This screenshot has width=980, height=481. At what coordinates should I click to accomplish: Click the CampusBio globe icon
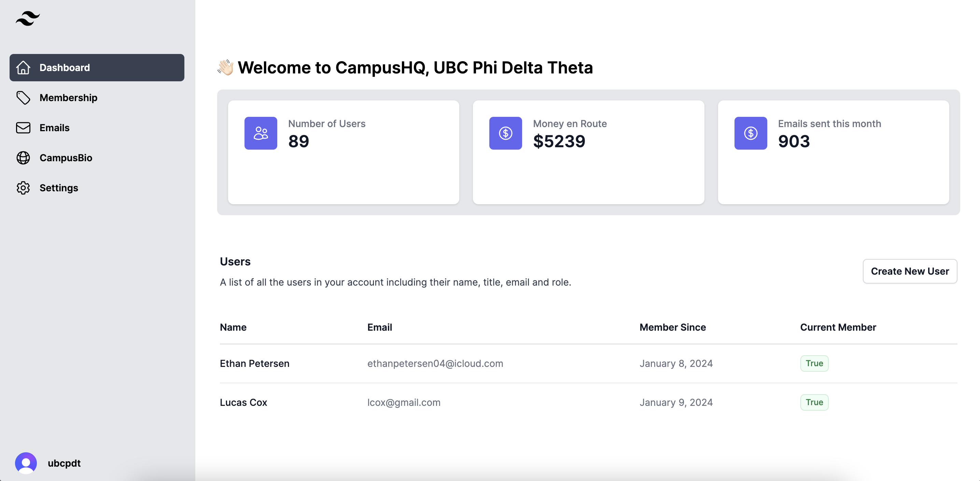click(23, 157)
